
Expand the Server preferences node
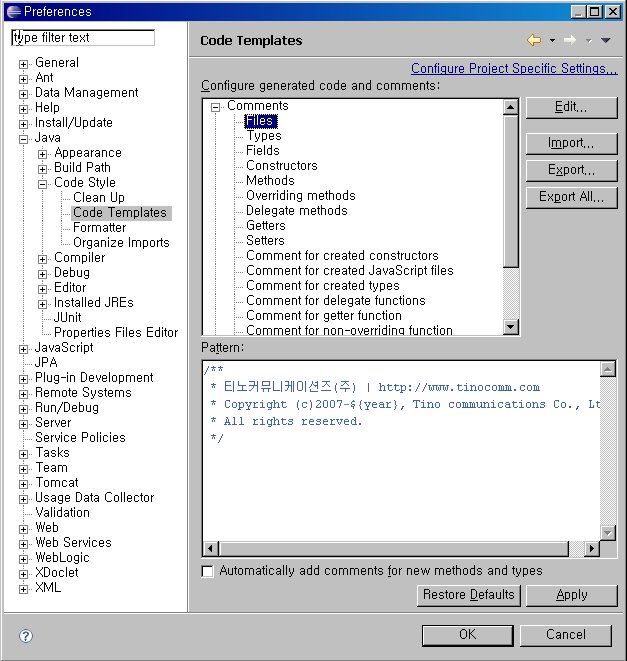(x=24, y=424)
